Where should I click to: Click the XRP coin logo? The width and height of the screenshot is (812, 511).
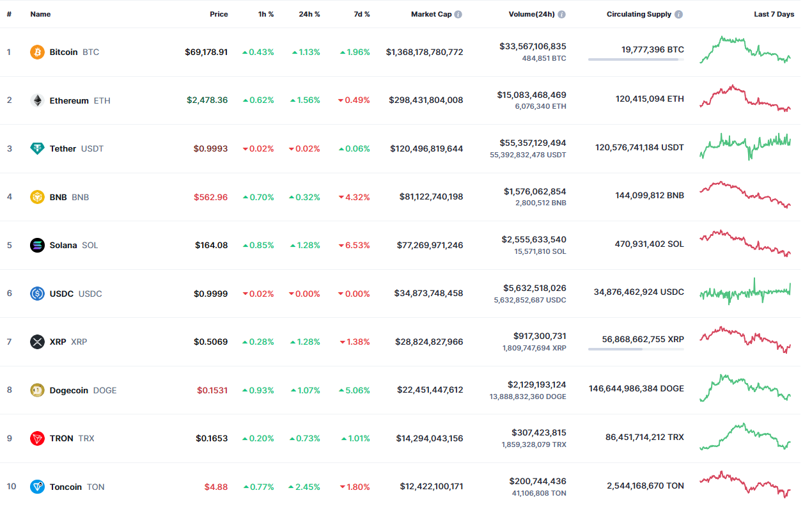tap(38, 342)
